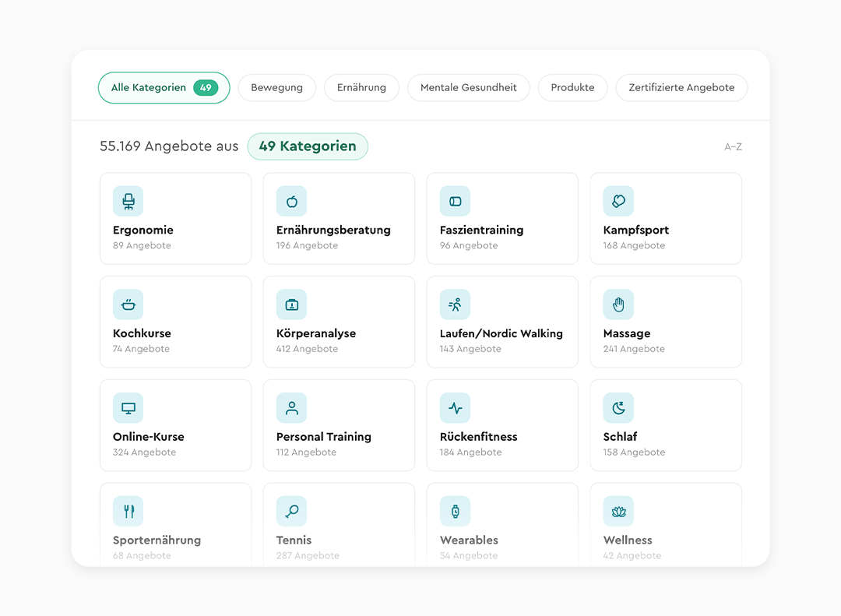Click the Sporternährung fork and knife icon

point(128,512)
